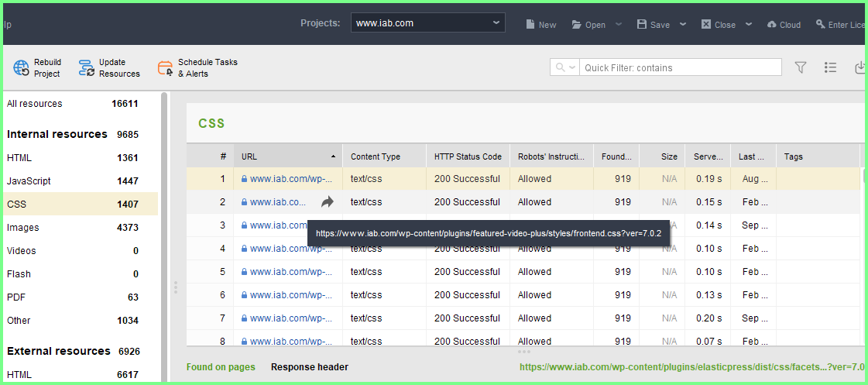Select All resources in the sidebar
868x385 pixels.
(x=81, y=104)
